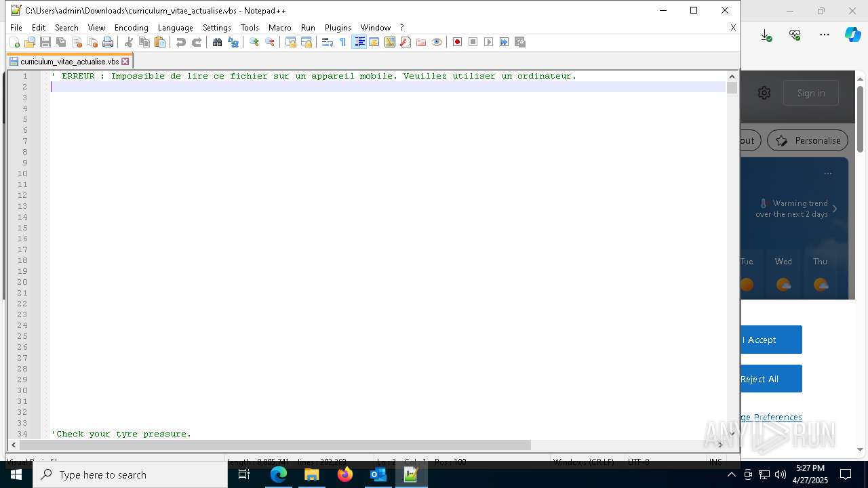Select the curriculum_vitae_actualise.vbs tab
This screenshot has width=868, height=488.
pyautogui.click(x=69, y=61)
